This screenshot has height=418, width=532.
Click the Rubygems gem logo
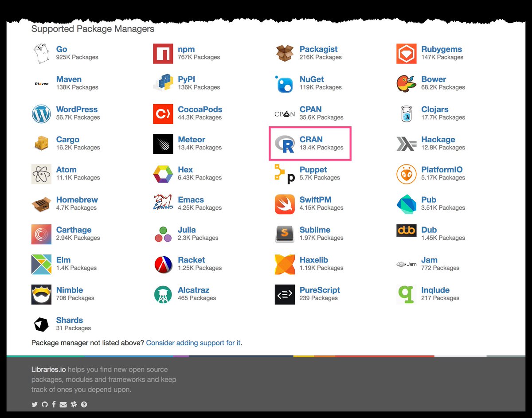click(406, 54)
